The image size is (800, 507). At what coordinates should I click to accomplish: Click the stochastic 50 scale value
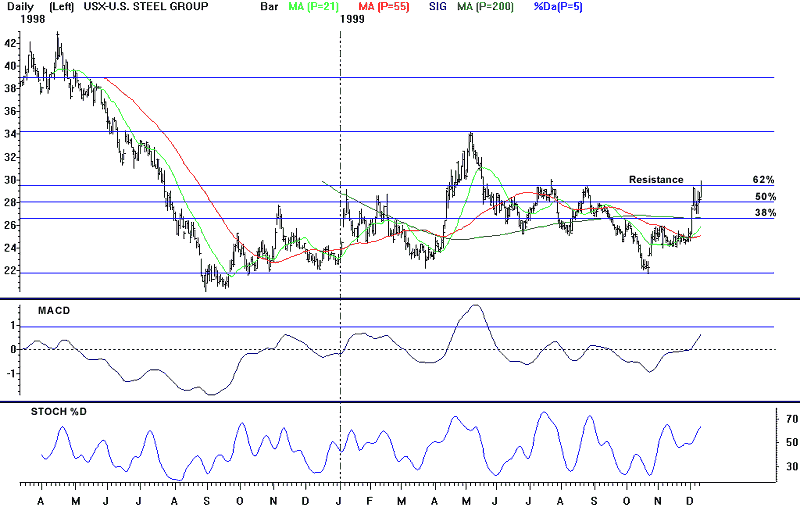click(792, 442)
